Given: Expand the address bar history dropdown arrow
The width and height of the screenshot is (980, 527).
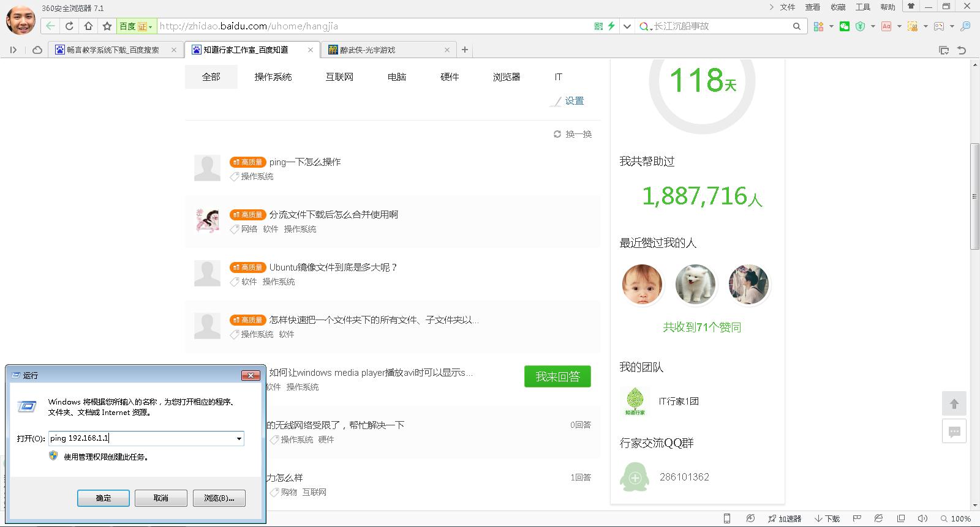Looking at the screenshot, I should click(x=627, y=26).
